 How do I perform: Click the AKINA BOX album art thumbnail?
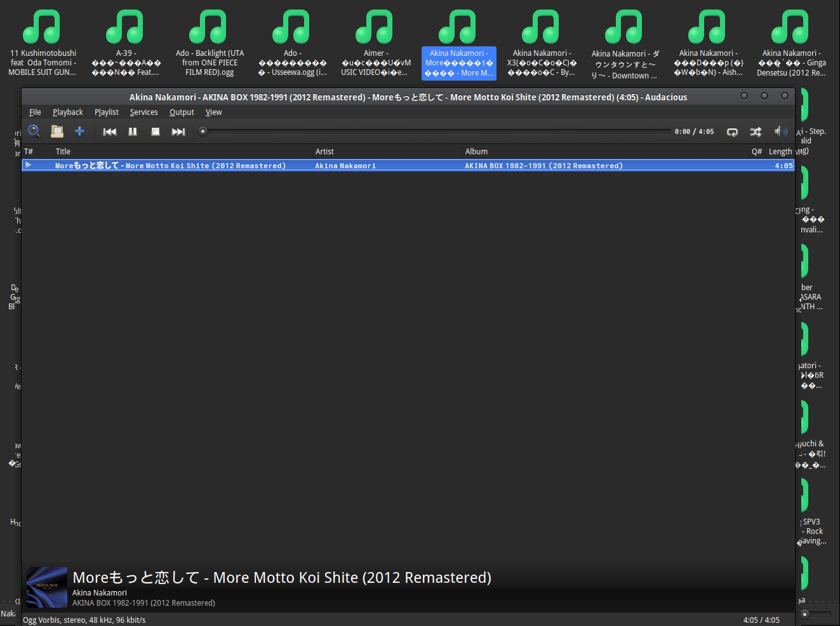(47, 587)
